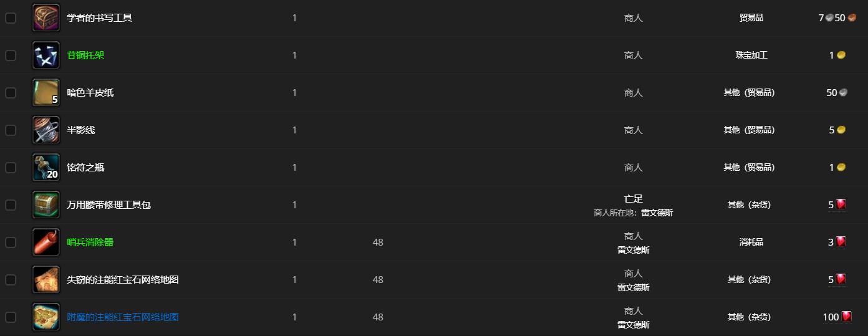Check the box beside 半影线
This screenshot has height=336, width=868.
coord(11,130)
